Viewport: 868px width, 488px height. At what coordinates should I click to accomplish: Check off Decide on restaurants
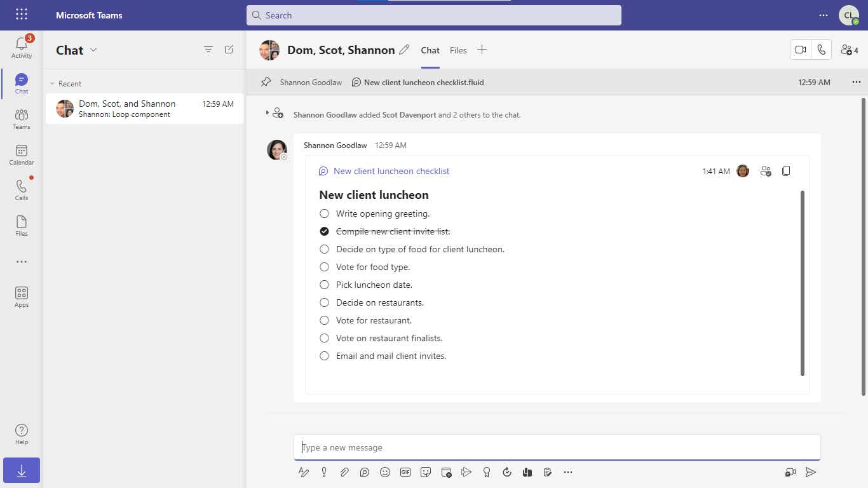click(x=325, y=302)
